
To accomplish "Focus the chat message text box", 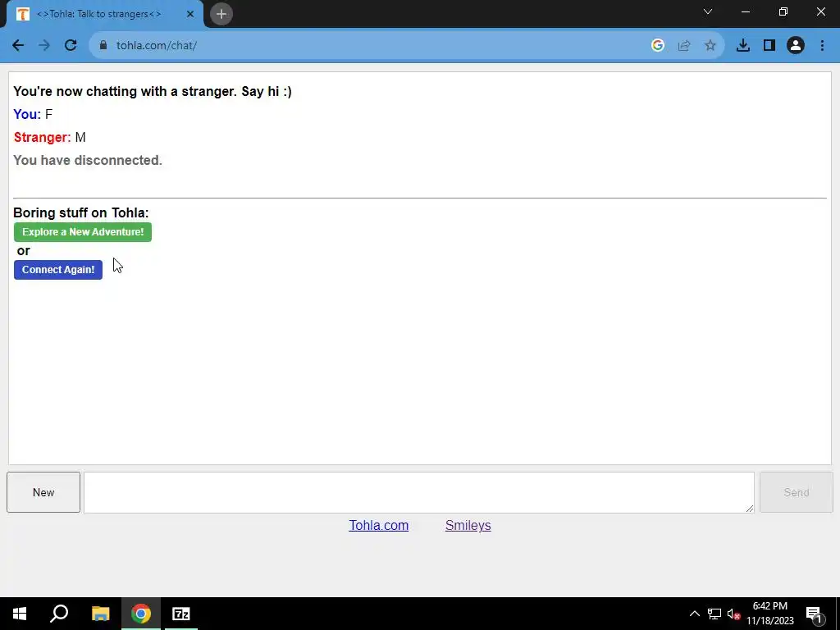I will tap(419, 492).
